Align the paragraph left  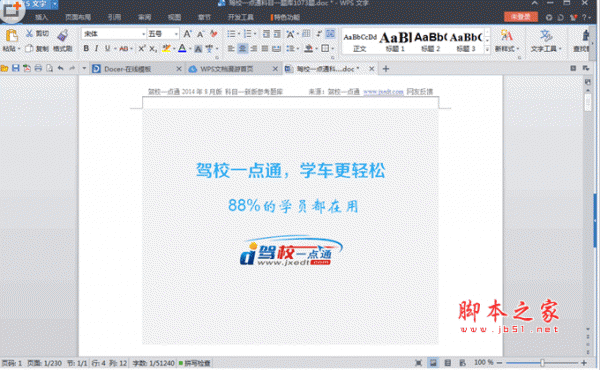pyautogui.click(x=231, y=49)
